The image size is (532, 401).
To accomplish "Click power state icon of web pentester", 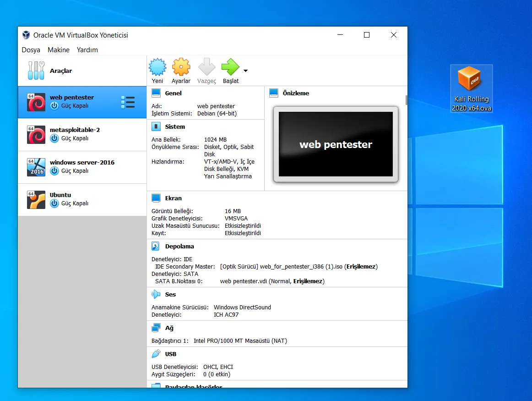I will point(54,106).
